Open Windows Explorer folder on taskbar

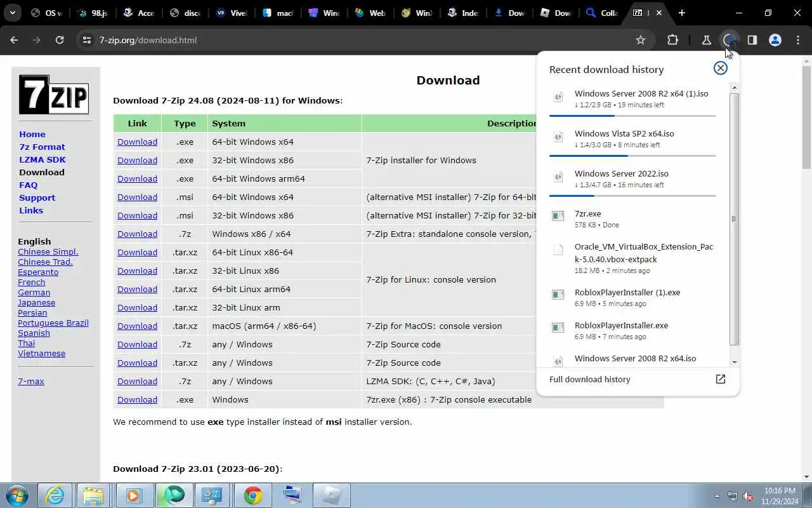tap(93, 495)
